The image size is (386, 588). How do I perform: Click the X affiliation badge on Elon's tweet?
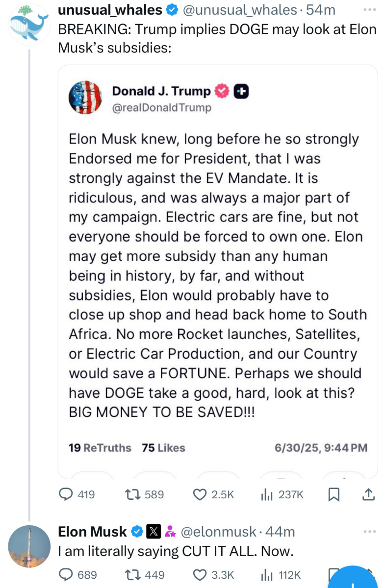pos(153,531)
